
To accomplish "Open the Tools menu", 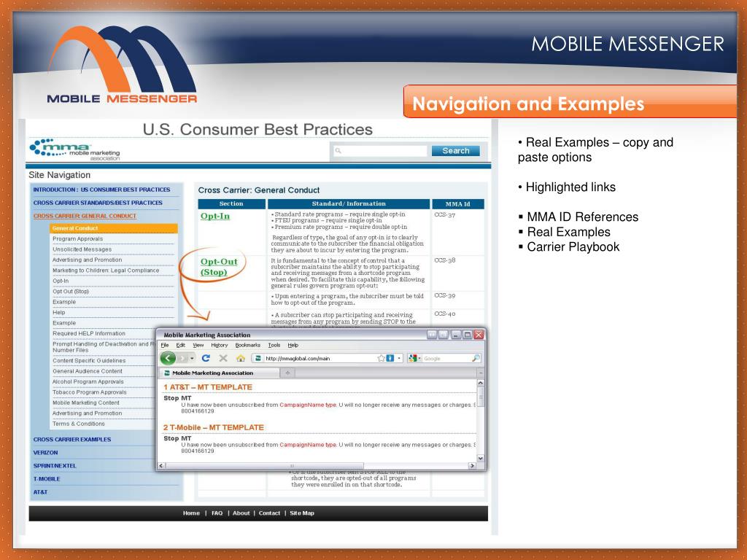I will click(x=274, y=345).
